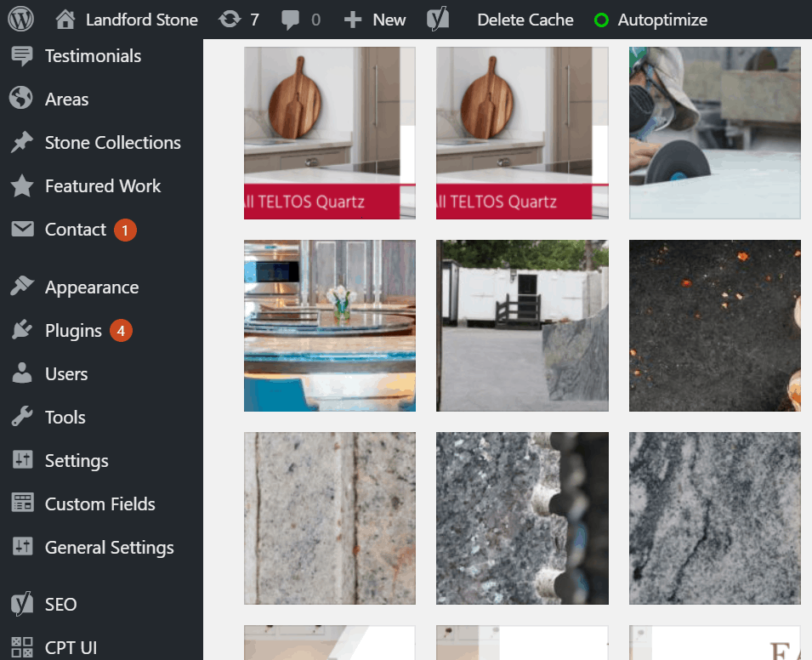The image size is (812, 660).
Task: Open the Plugins menu label
Action: tap(73, 331)
